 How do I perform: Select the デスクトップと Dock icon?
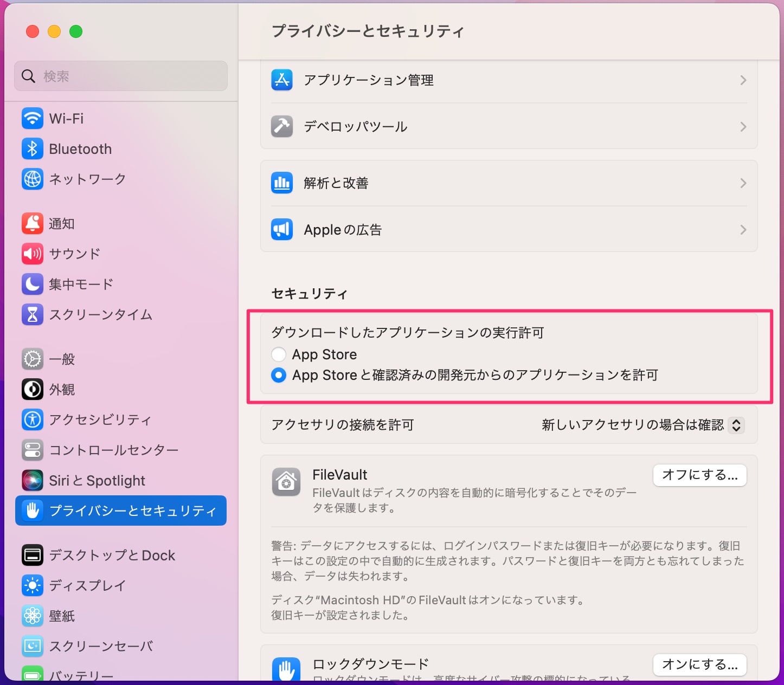pyautogui.click(x=33, y=555)
